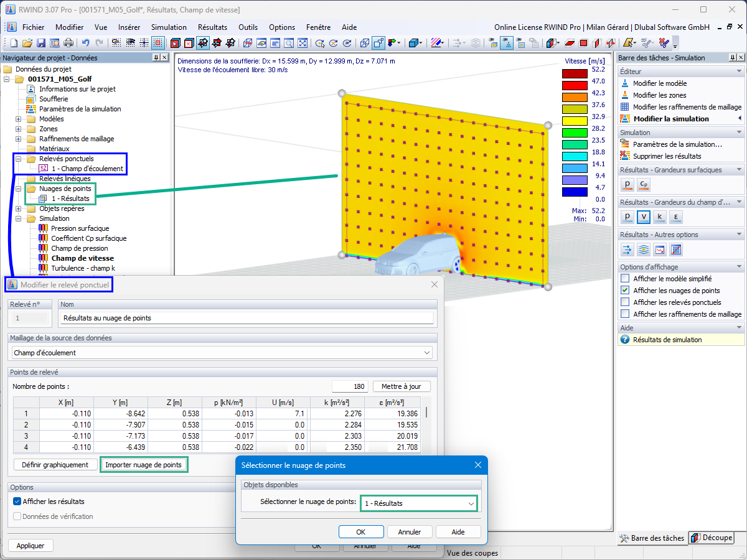
Task: Click the zoom magnifier window toolbar icon
Action: point(289,43)
